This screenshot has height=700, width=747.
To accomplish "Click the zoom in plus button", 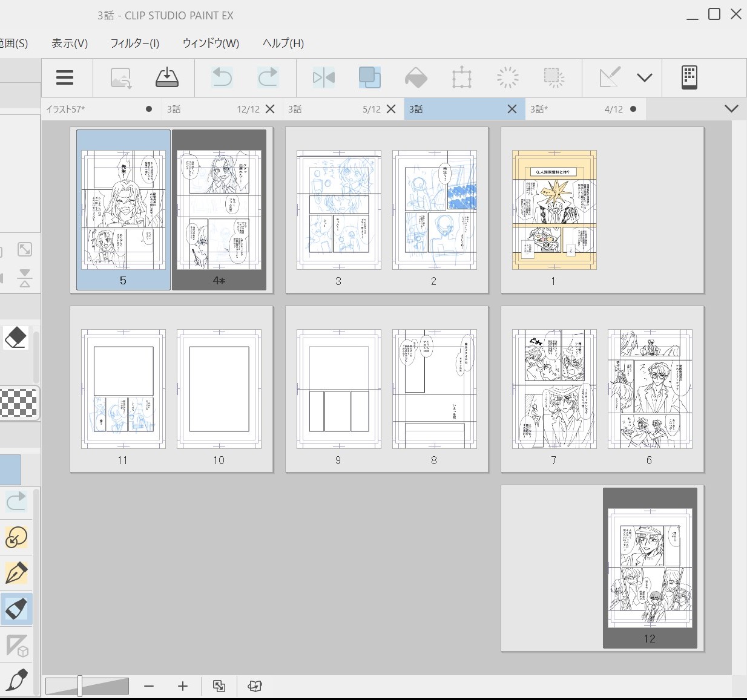I will [x=183, y=686].
